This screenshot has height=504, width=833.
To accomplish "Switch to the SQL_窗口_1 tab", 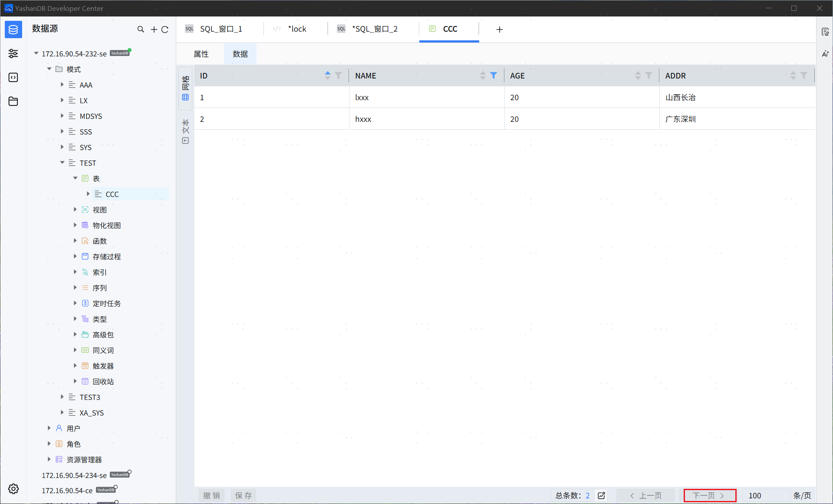I will [221, 29].
